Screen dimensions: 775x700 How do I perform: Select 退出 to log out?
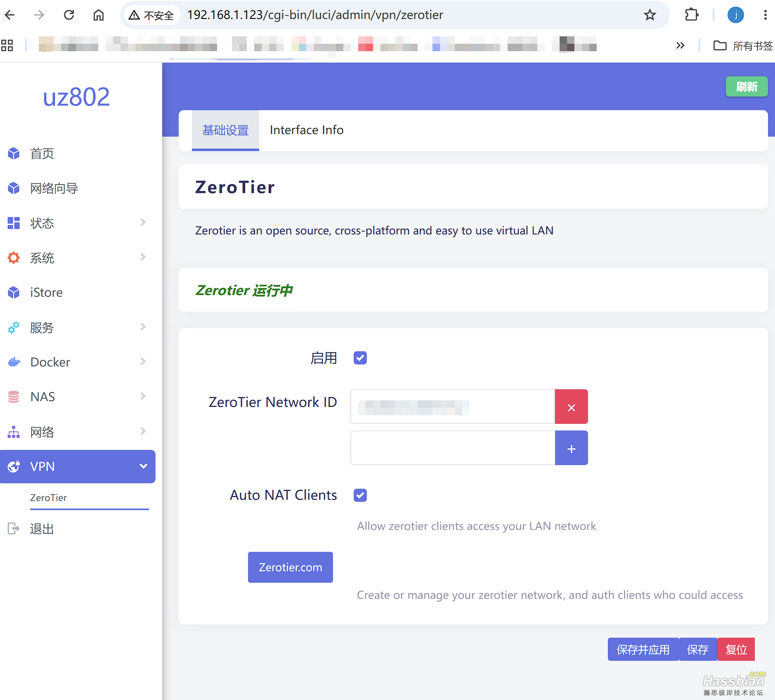pyautogui.click(x=42, y=528)
